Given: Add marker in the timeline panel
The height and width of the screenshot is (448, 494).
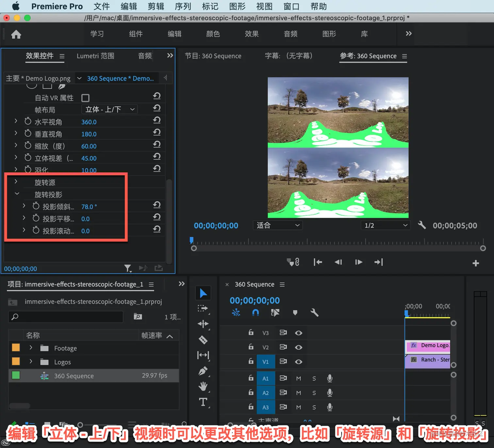Looking at the screenshot, I should click(295, 312).
